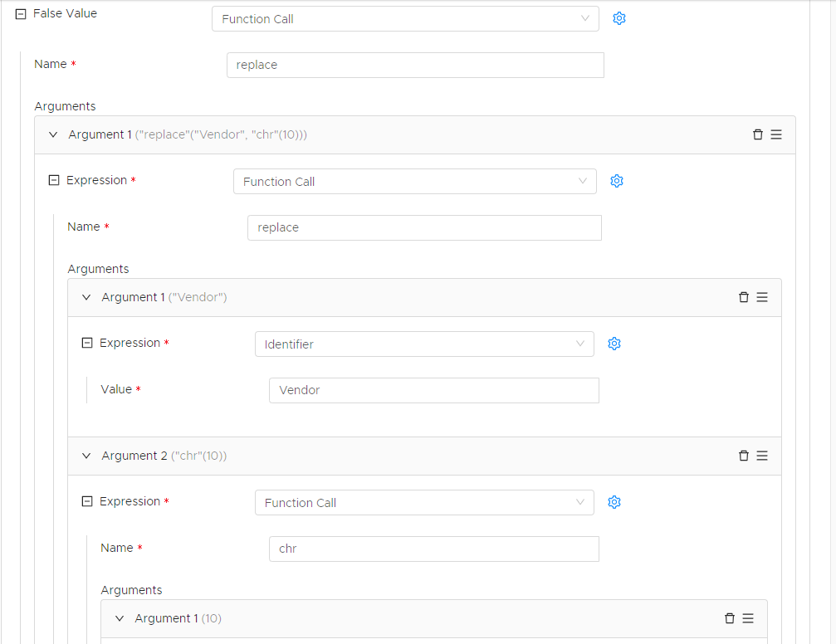
Task: Click the Value field containing Vendor
Action: tap(433, 390)
